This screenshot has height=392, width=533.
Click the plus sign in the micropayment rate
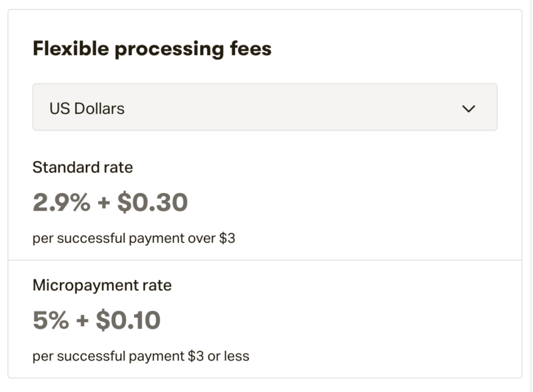point(82,321)
